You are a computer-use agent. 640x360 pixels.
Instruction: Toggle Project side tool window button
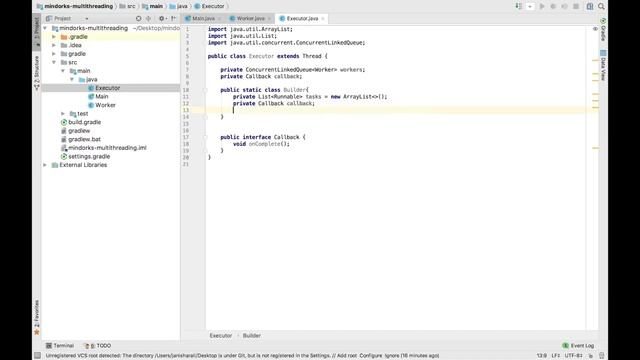(x=37, y=31)
